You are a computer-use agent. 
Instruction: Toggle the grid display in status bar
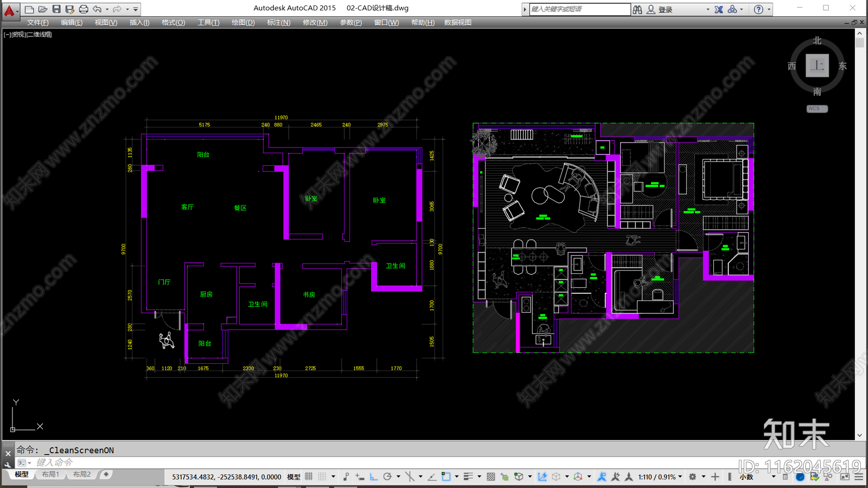click(308, 477)
